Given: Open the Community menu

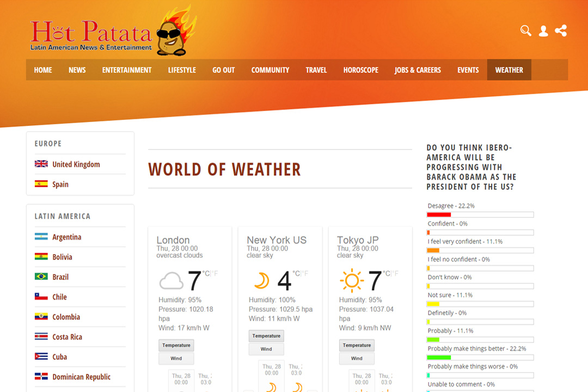Looking at the screenshot, I should point(271,70).
